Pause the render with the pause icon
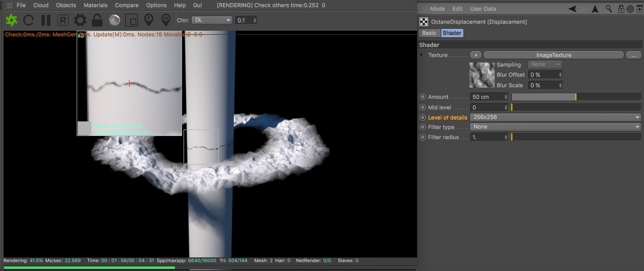Image resolution: width=644 pixels, height=271 pixels. [x=46, y=20]
